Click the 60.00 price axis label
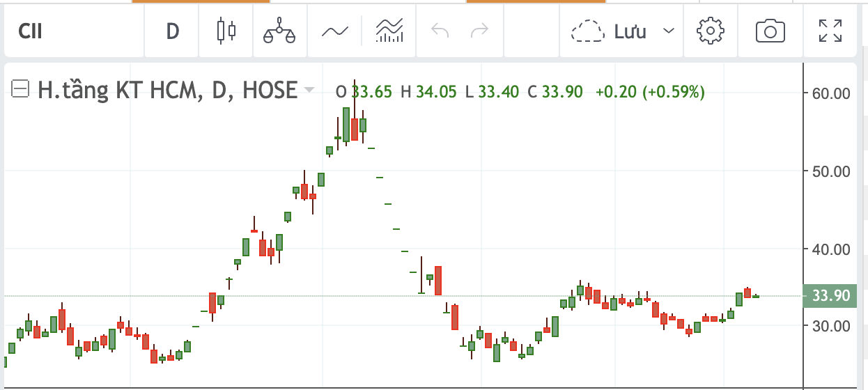Image resolution: width=868 pixels, height=390 pixels. (x=831, y=93)
